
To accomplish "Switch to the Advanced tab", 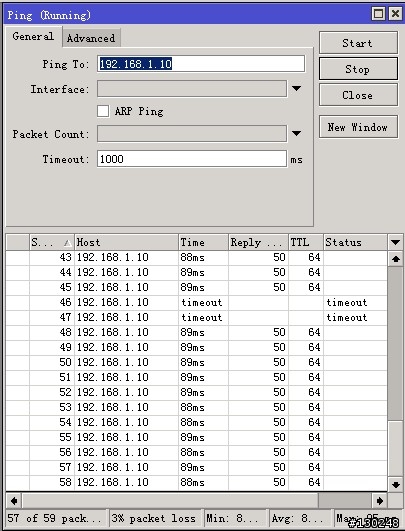I will pos(91,38).
